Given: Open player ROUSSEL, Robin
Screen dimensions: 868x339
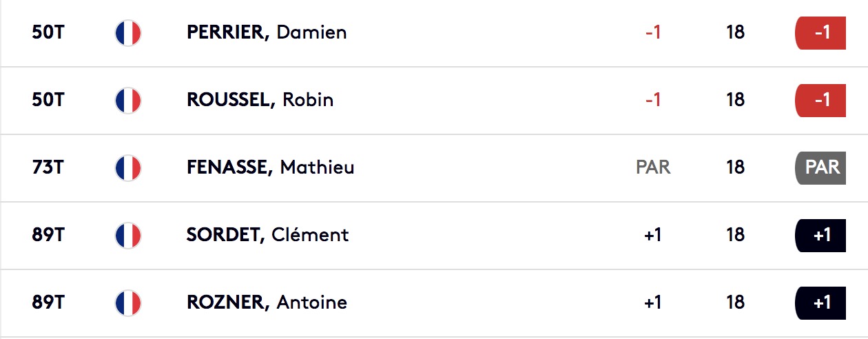Looking at the screenshot, I should (x=260, y=100).
